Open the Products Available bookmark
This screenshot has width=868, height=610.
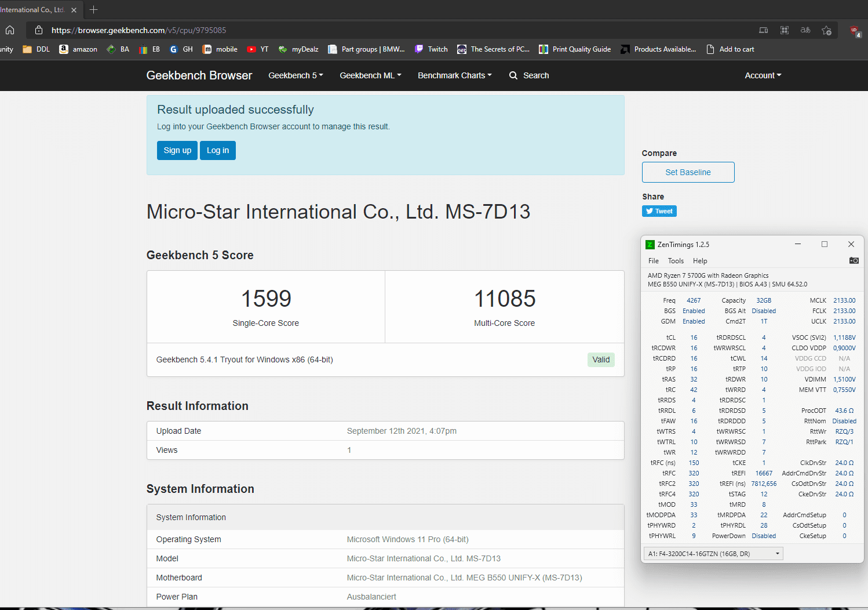(658, 49)
